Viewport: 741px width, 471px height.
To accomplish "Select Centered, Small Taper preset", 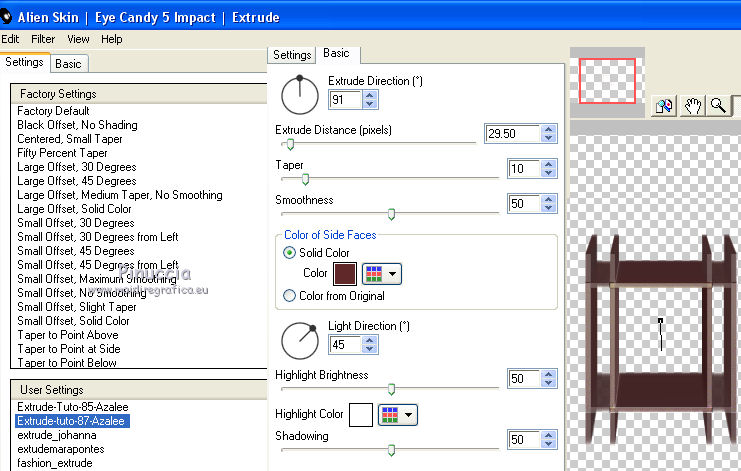I will pos(69,139).
